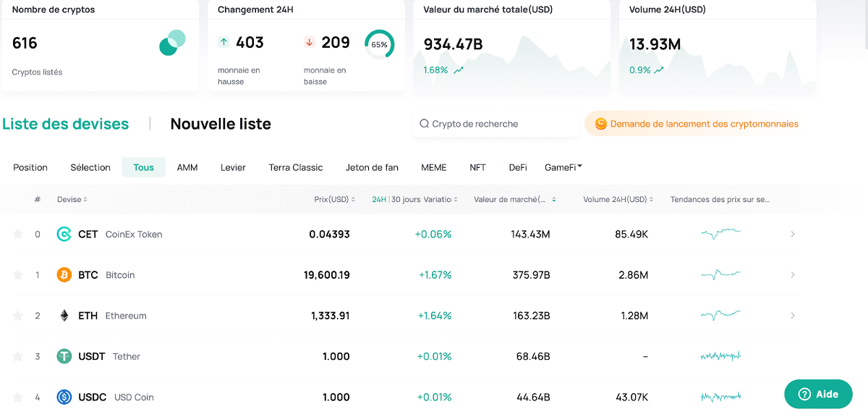Click the ETH price trend sparkline

point(720,315)
